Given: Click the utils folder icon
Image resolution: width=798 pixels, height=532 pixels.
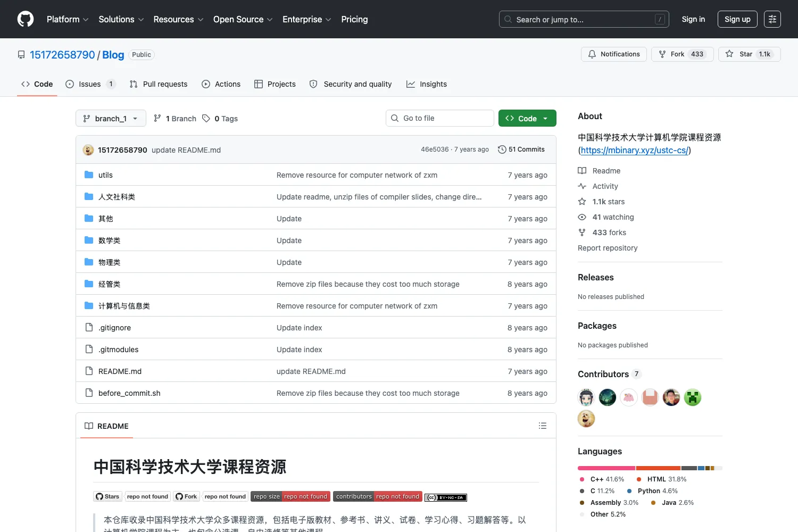Looking at the screenshot, I should [x=89, y=175].
